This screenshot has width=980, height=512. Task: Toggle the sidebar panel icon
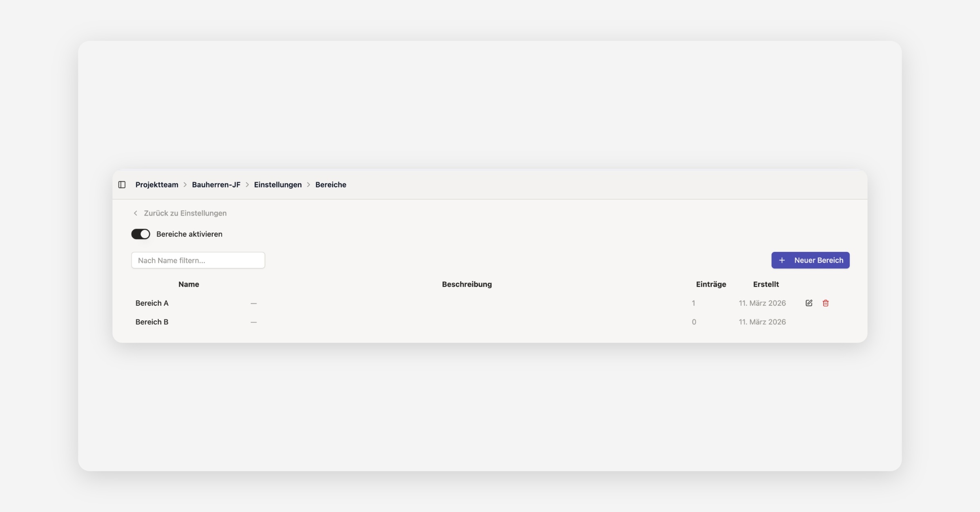(x=122, y=185)
